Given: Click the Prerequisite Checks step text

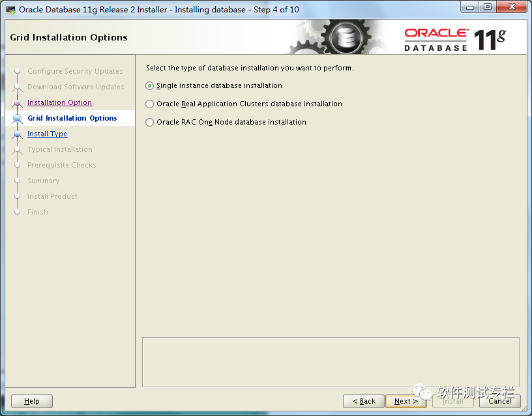Looking at the screenshot, I should (62, 165).
